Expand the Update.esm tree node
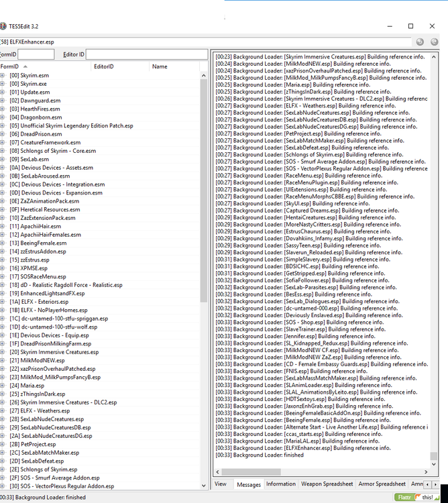 pyautogui.click(x=2, y=92)
